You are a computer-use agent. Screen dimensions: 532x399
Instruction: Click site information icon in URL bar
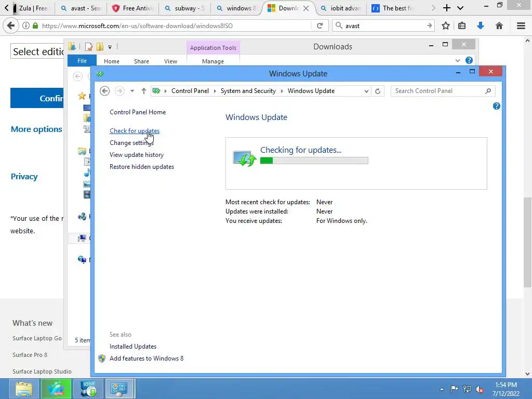click(x=26, y=26)
